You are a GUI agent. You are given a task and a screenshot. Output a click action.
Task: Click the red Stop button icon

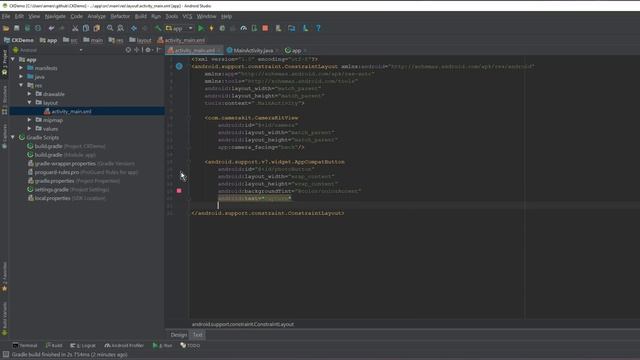265,28
